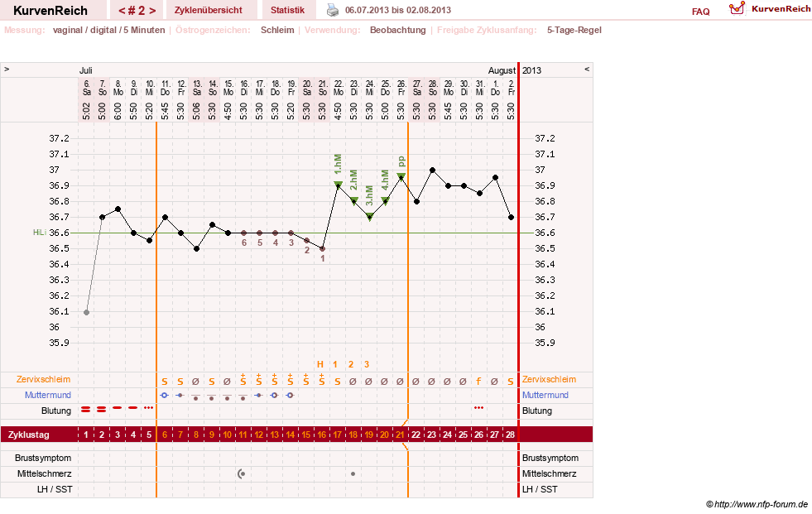Click Zervixschleim S+ symbol on day 16
The image size is (812, 514).
coord(322,379)
